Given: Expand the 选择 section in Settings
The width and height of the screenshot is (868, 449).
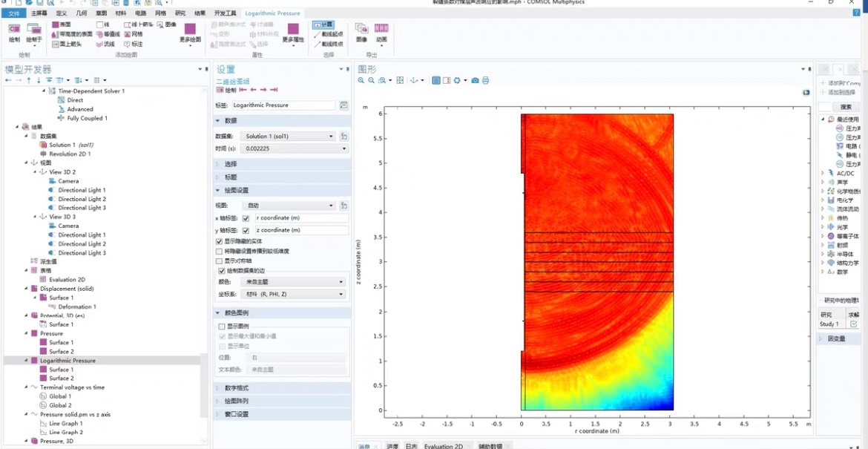Looking at the screenshot, I should [283, 164].
